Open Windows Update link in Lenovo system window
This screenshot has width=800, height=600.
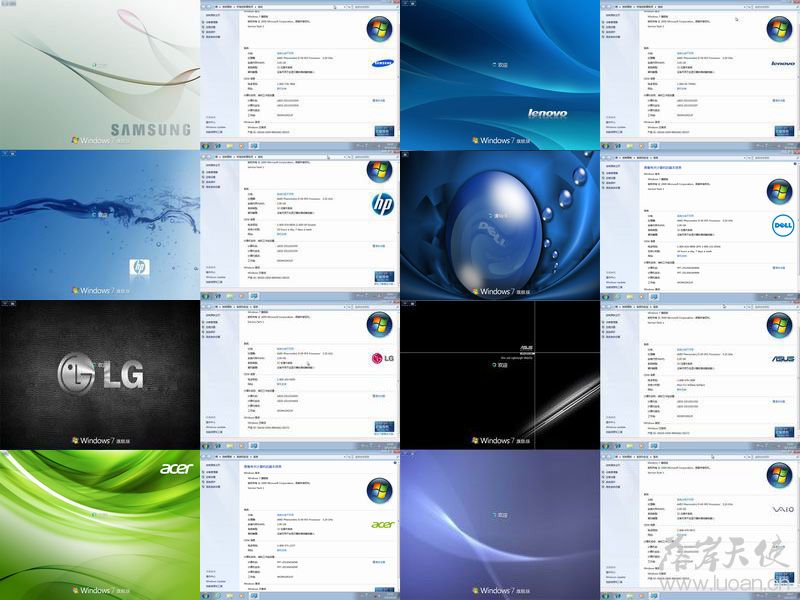pos(615,127)
